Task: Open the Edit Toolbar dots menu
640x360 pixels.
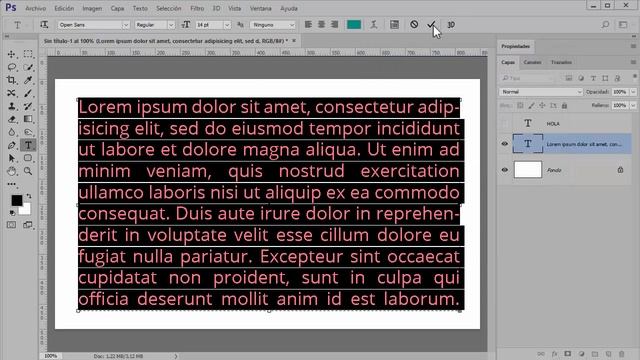Action: pyautogui.click(x=11, y=184)
